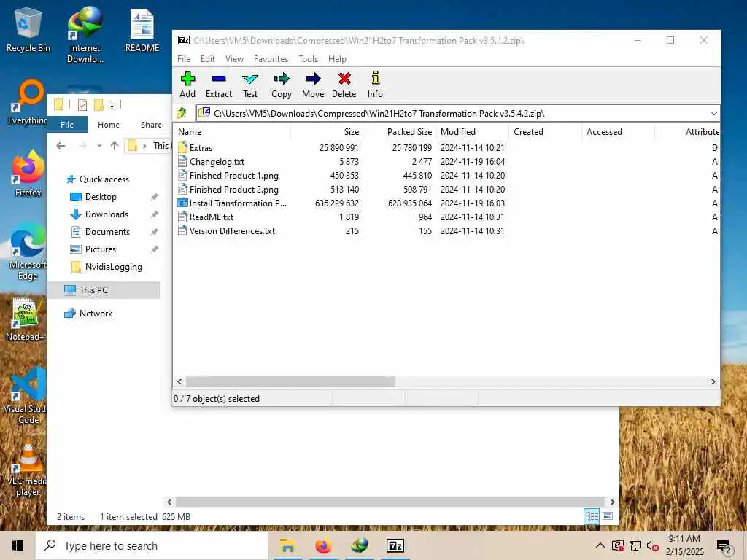
Task: Open the Windows Start menu
Action: coord(18,545)
